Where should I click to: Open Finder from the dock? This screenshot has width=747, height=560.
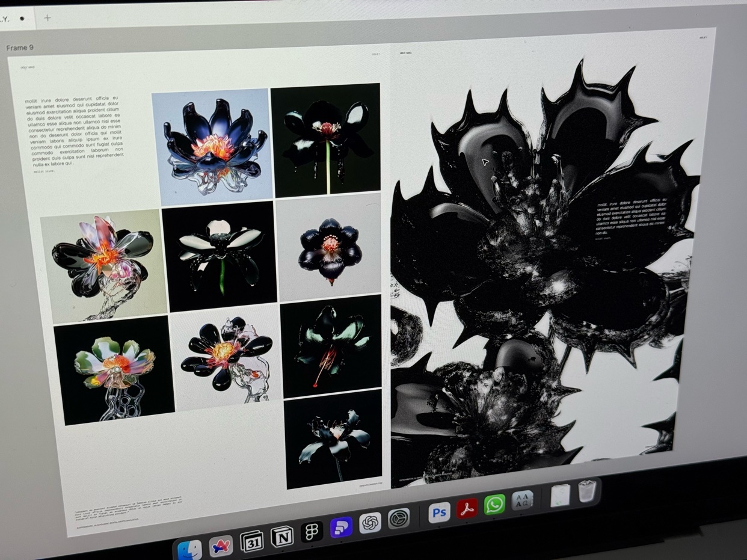tap(191, 550)
